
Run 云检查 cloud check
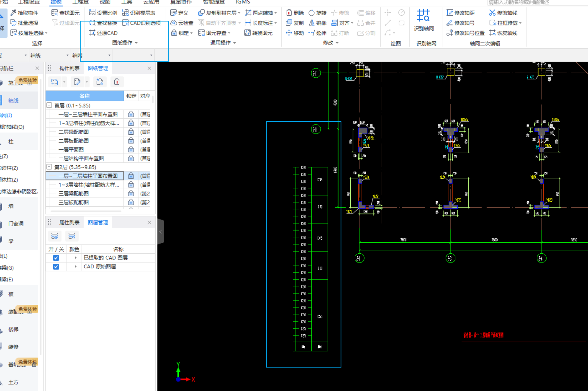[182, 23]
